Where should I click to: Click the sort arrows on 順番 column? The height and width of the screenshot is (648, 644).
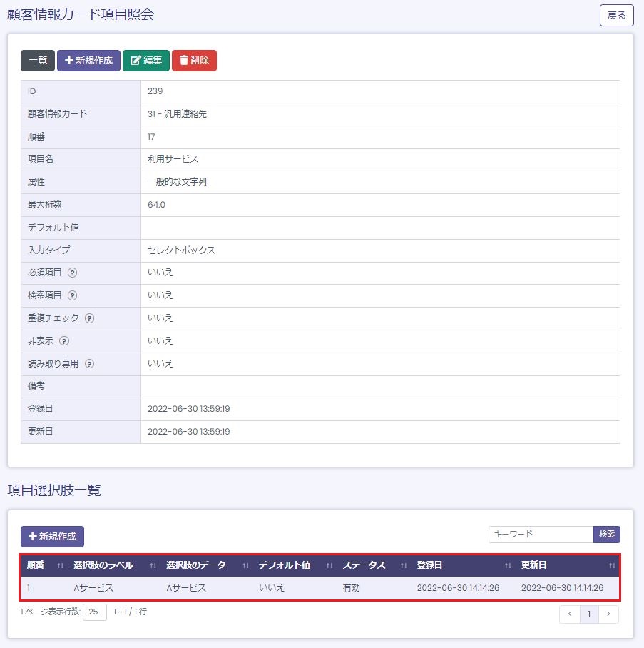coord(61,565)
